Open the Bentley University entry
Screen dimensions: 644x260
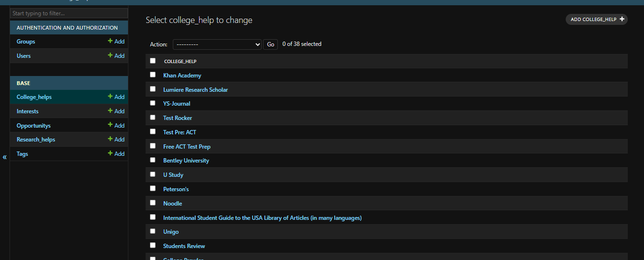coord(186,161)
